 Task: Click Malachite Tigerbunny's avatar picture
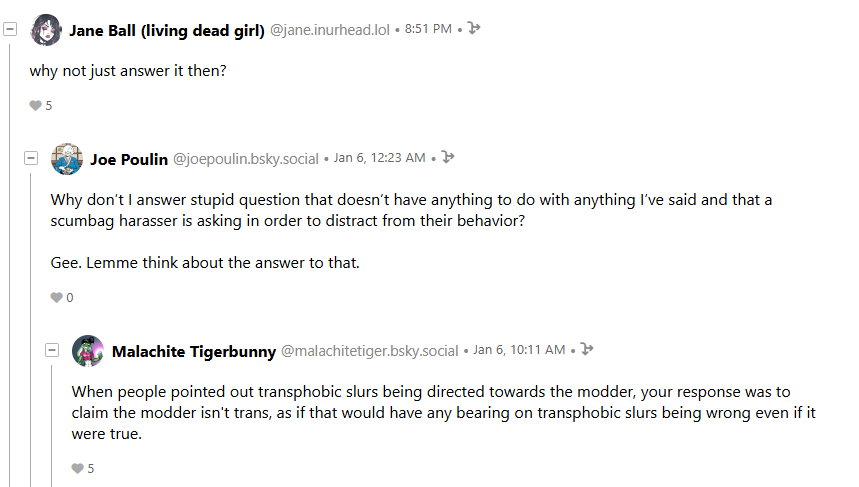pyautogui.click(x=88, y=350)
